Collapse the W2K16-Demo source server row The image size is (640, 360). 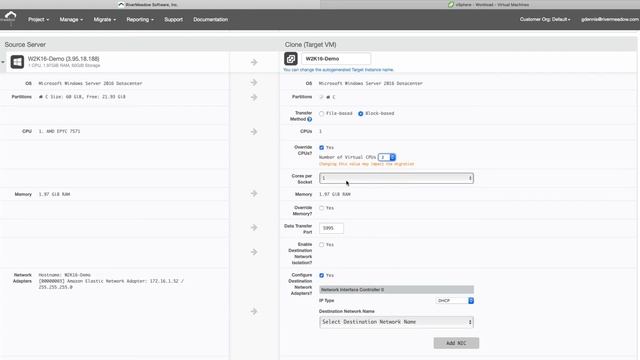(3, 62)
